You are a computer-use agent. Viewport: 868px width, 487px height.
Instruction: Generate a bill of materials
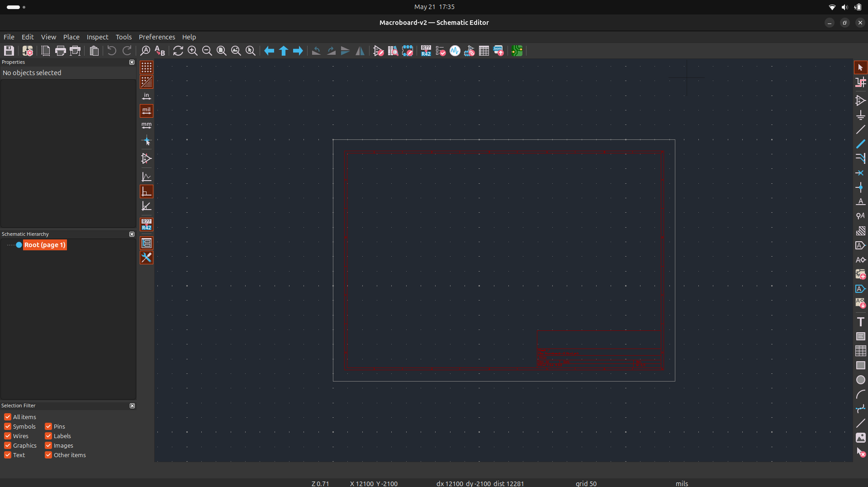[x=498, y=51]
